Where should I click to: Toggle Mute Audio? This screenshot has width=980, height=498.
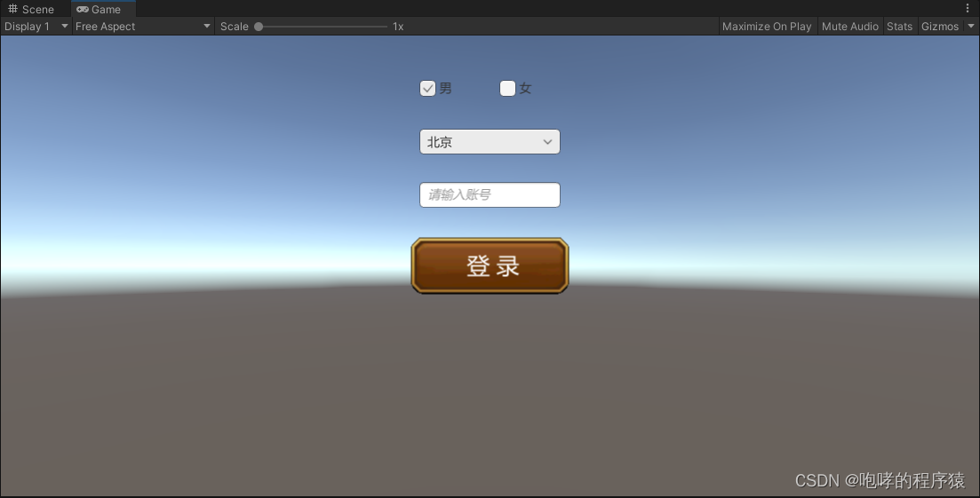pos(850,27)
